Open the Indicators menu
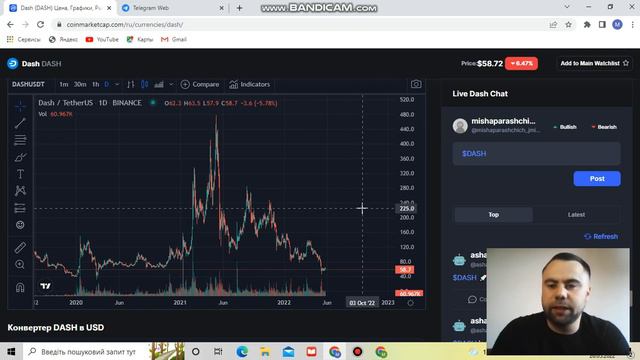The height and width of the screenshot is (360, 640). pos(250,84)
